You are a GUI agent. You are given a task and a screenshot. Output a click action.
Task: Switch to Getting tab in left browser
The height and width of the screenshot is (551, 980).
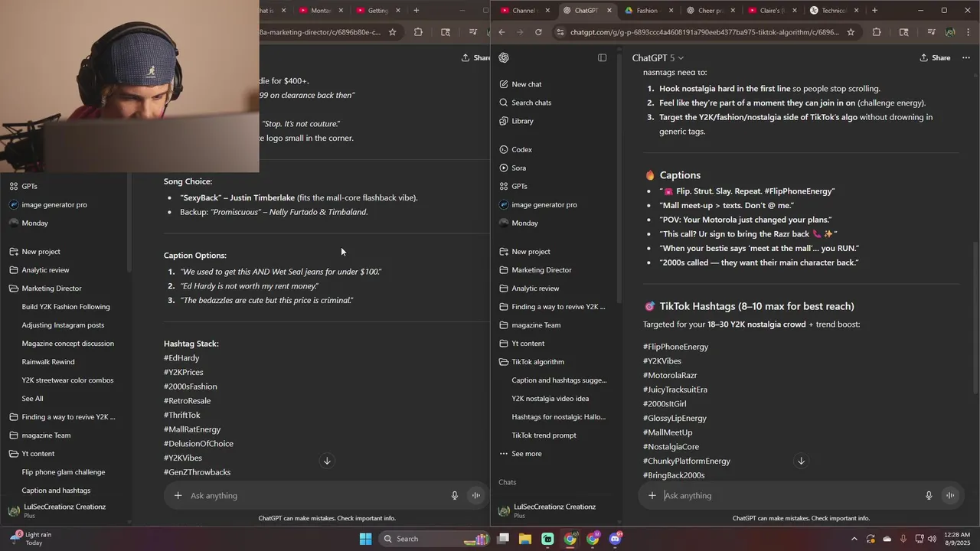377,11
